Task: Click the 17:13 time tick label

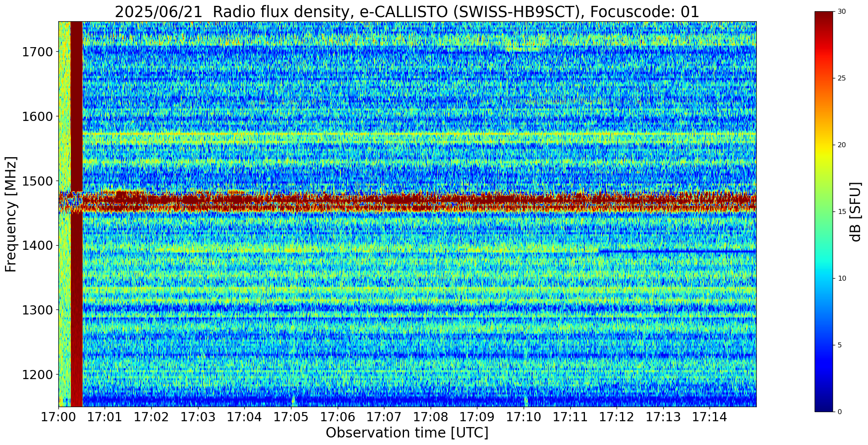Action: 663,417
